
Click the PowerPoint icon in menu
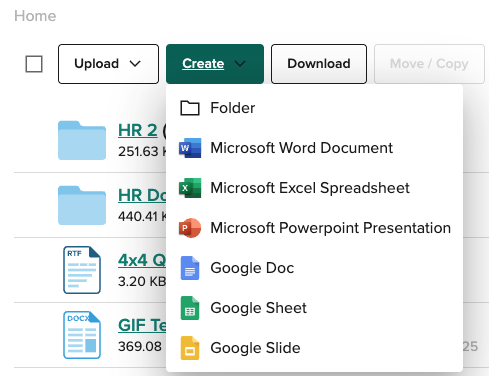point(190,228)
